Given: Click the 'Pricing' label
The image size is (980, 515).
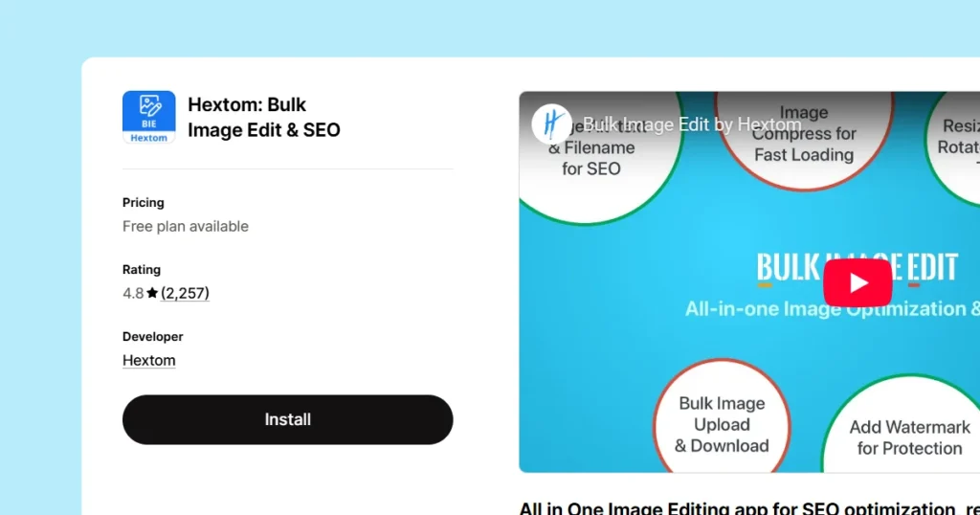Looking at the screenshot, I should click(x=144, y=203).
